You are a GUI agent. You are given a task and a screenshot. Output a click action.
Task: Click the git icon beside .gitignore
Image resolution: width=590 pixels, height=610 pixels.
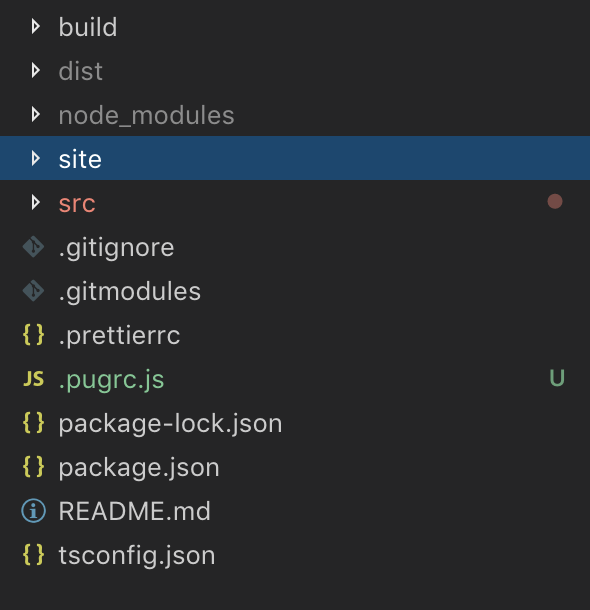[33, 247]
